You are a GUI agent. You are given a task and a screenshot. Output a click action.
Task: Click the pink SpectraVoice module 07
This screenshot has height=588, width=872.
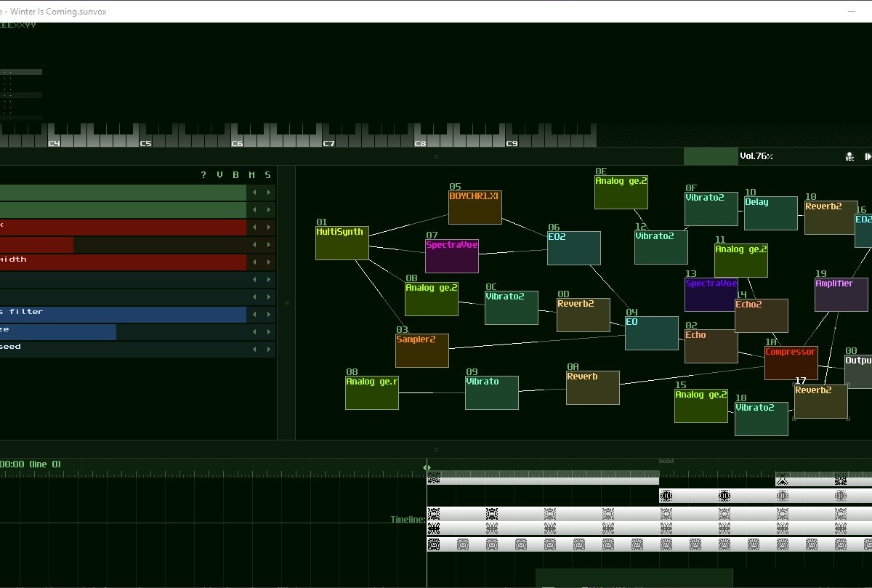(x=451, y=256)
